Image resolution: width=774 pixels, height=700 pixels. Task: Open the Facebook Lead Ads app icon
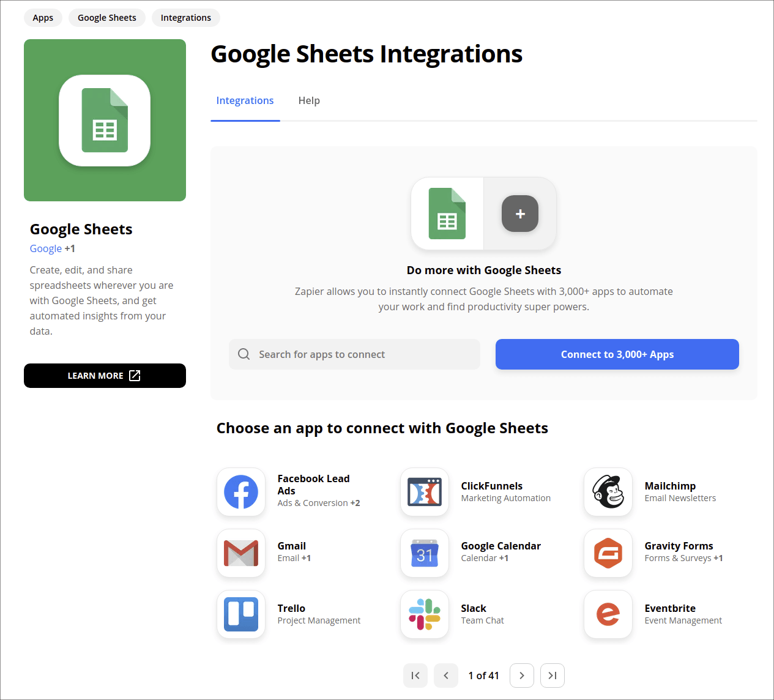[241, 492]
